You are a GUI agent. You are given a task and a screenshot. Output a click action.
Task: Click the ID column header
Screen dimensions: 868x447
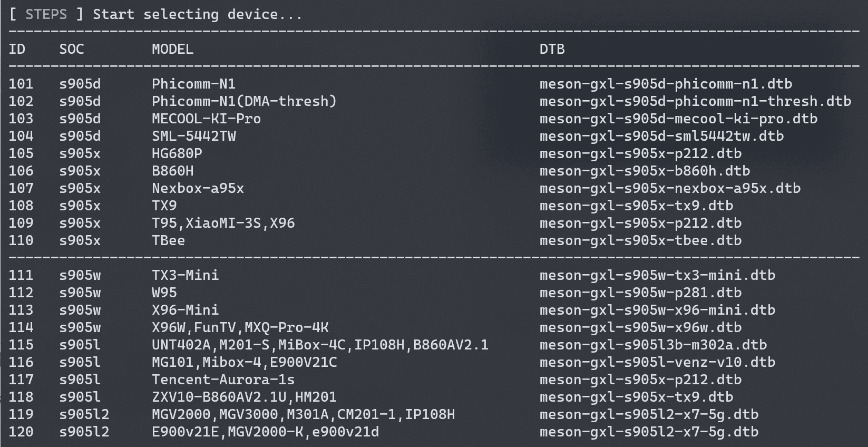17,49
